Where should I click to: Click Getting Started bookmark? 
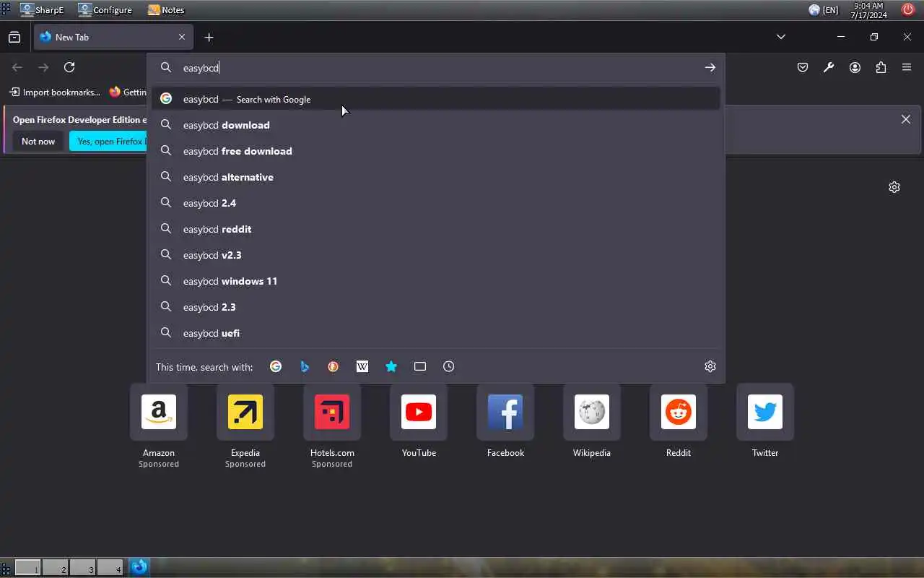(128, 92)
